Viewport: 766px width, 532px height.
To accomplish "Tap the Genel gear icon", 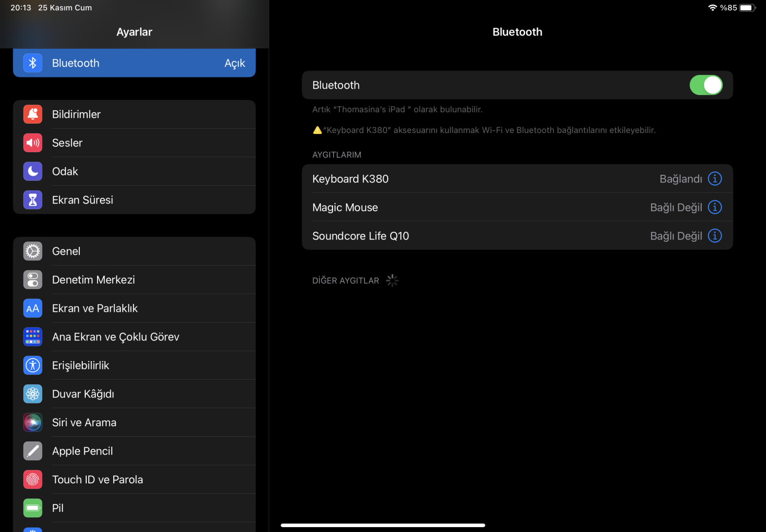I will (x=33, y=251).
